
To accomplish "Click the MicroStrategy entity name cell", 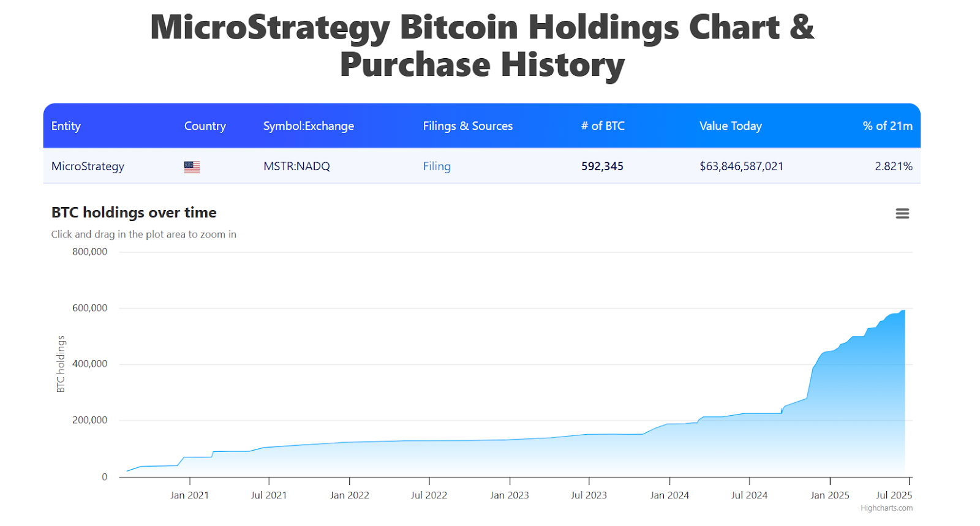I will coord(88,167).
